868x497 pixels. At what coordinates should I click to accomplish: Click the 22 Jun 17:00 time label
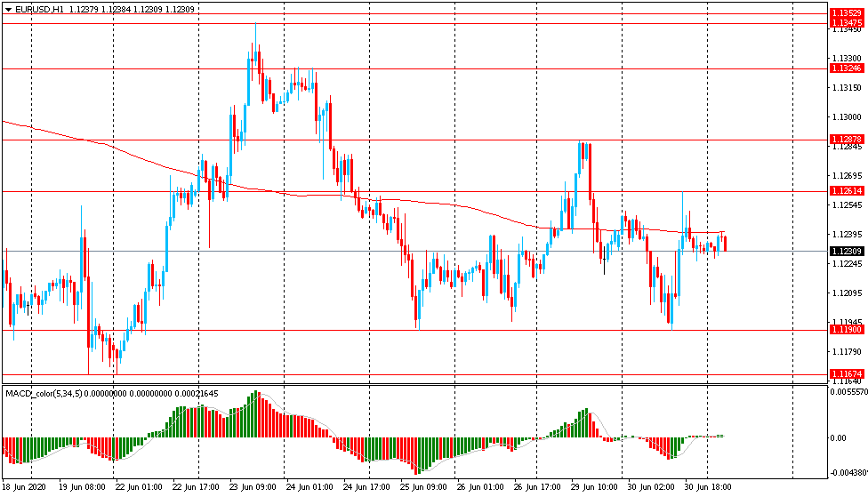[x=196, y=487]
